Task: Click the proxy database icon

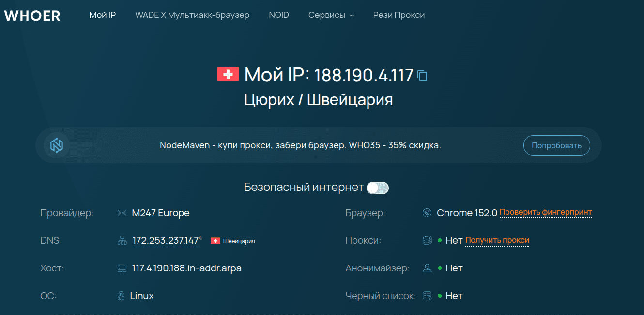Action: (x=427, y=240)
